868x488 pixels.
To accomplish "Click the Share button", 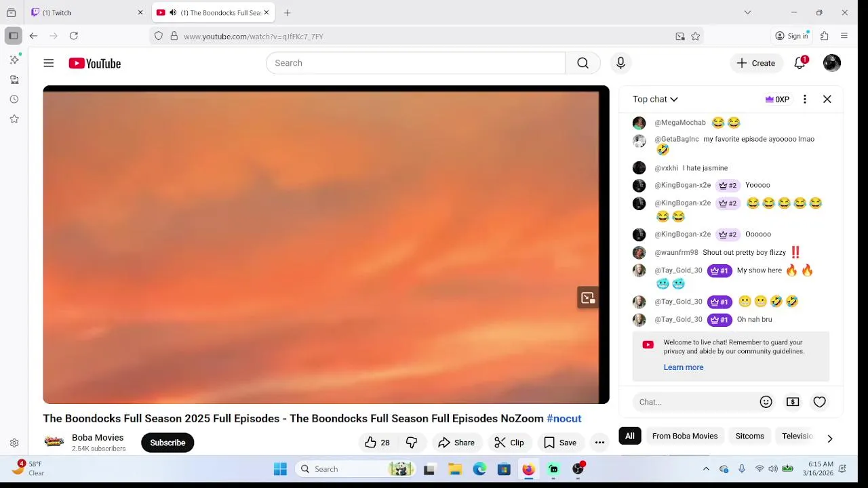I will coord(456,443).
